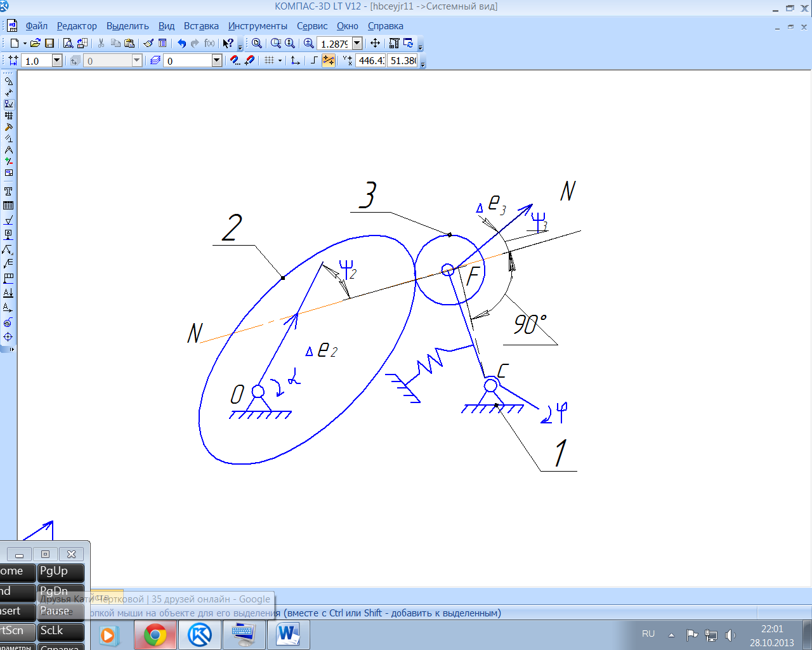Open snap settings magnet with dots

click(x=235, y=60)
